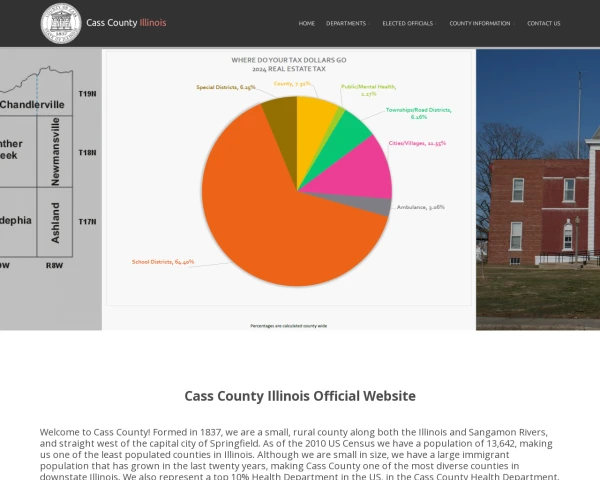Click the 'School Districts, 64.40%' label

tap(163, 262)
